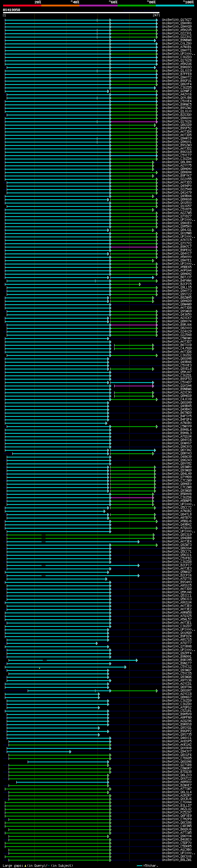Click the red ~20% identity legend segment

coord(22,6)
